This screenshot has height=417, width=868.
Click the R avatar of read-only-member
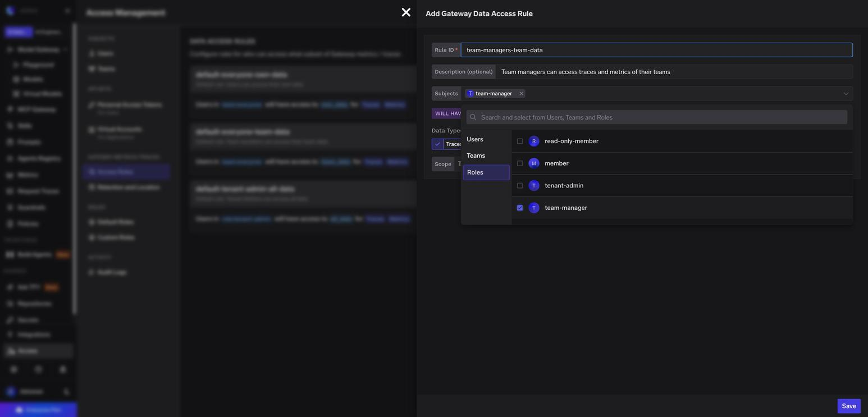534,141
